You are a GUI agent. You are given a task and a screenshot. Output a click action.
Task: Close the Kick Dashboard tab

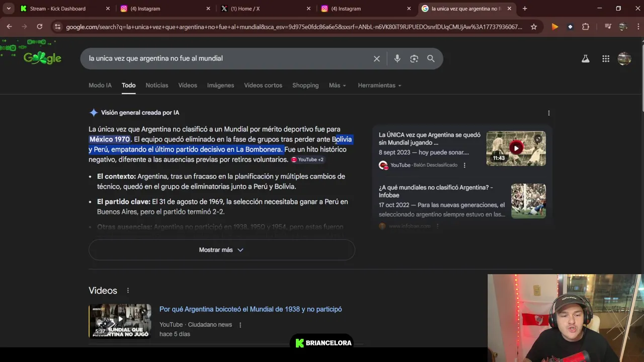click(x=108, y=9)
